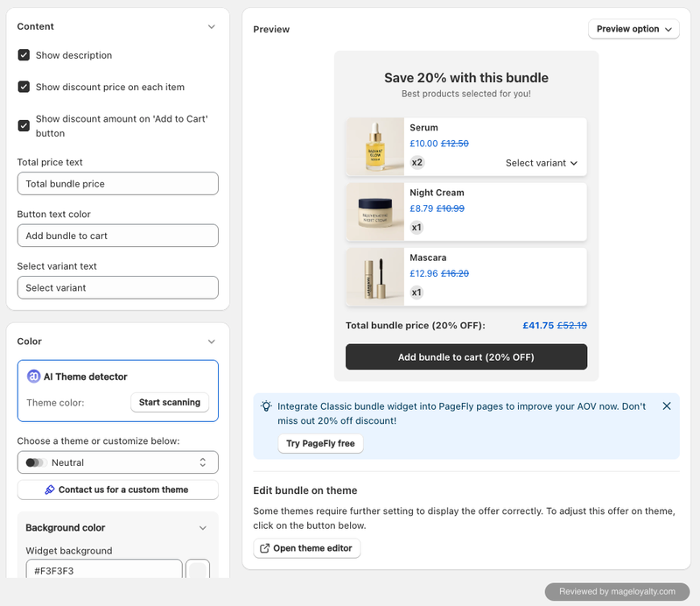
Task: Click the x1 quantity badge on Mascara
Action: tap(416, 292)
